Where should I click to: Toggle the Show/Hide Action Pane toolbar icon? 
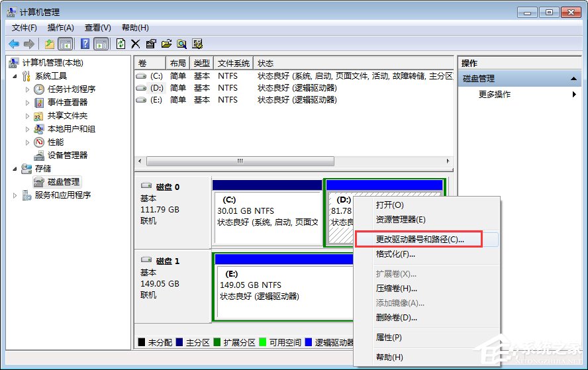click(101, 44)
